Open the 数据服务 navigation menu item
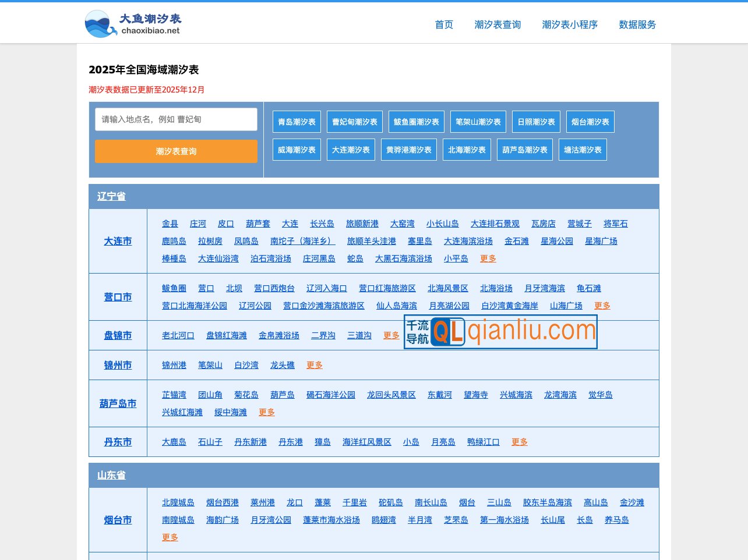 [x=636, y=25]
